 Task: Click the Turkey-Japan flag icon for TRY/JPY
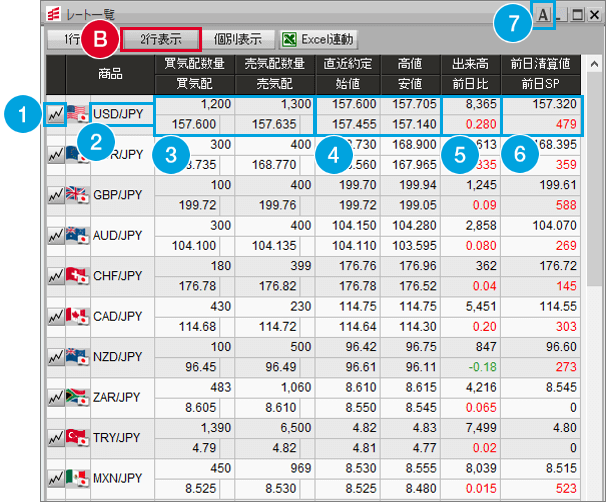click(77, 438)
